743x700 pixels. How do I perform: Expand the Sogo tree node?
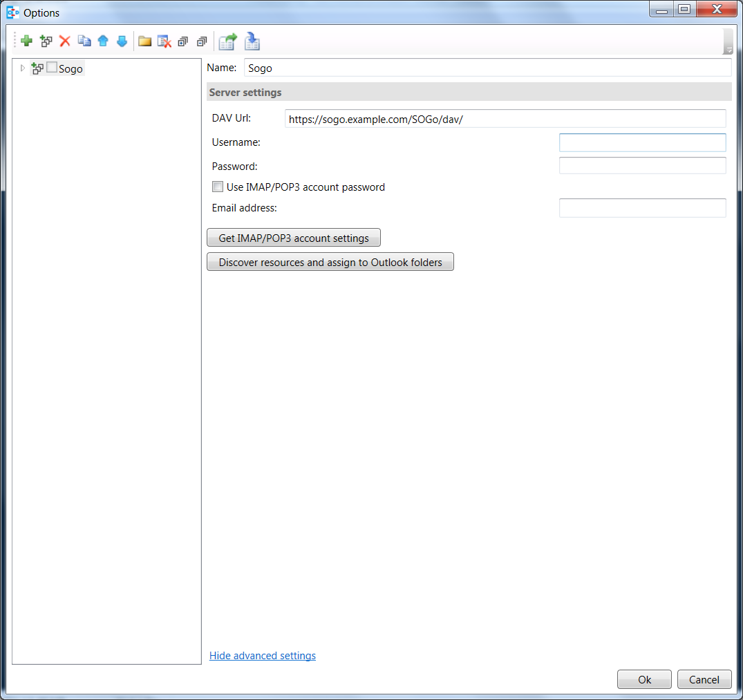[x=22, y=68]
